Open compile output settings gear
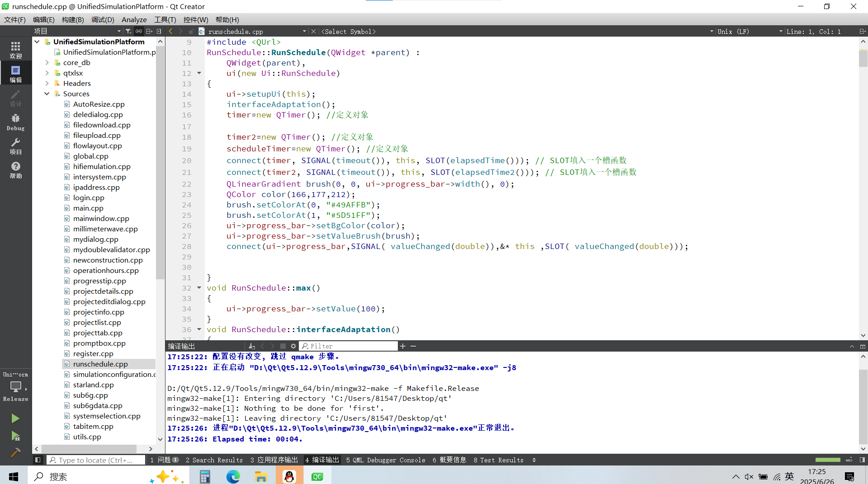This screenshot has width=868, height=484. (293, 346)
